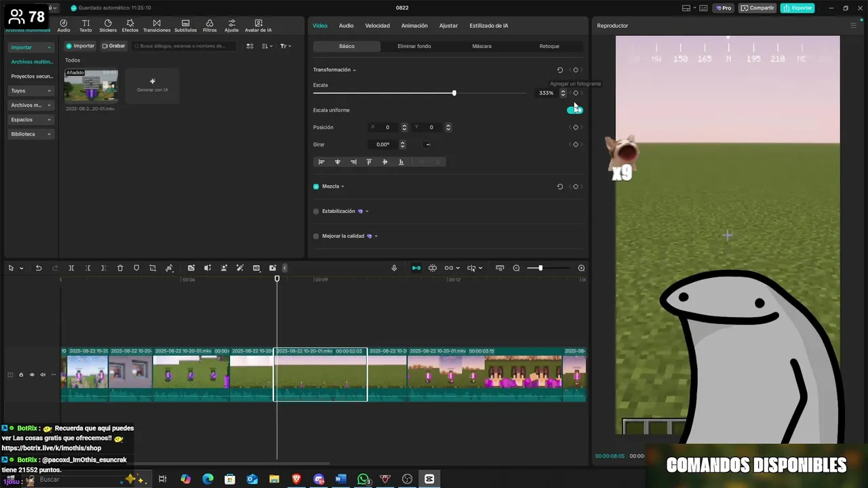868x488 pixels.
Task: Expand the Tuyos sidebar section
Action: coord(31,91)
